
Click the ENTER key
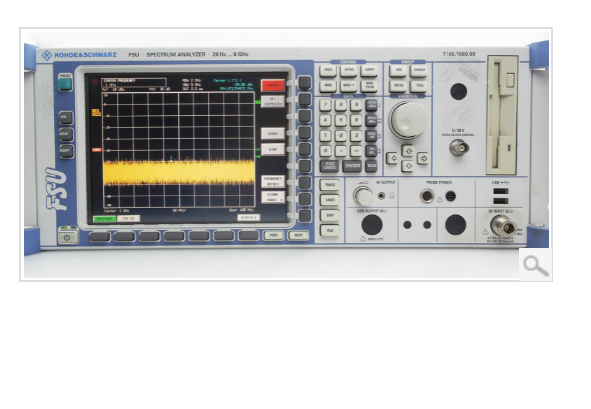click(352, 166)
